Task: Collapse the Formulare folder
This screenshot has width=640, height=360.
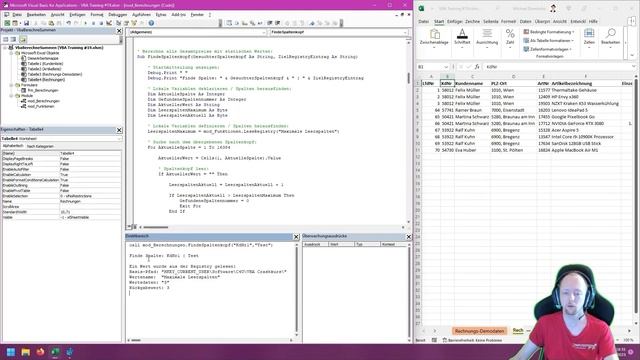Action: 11,85
